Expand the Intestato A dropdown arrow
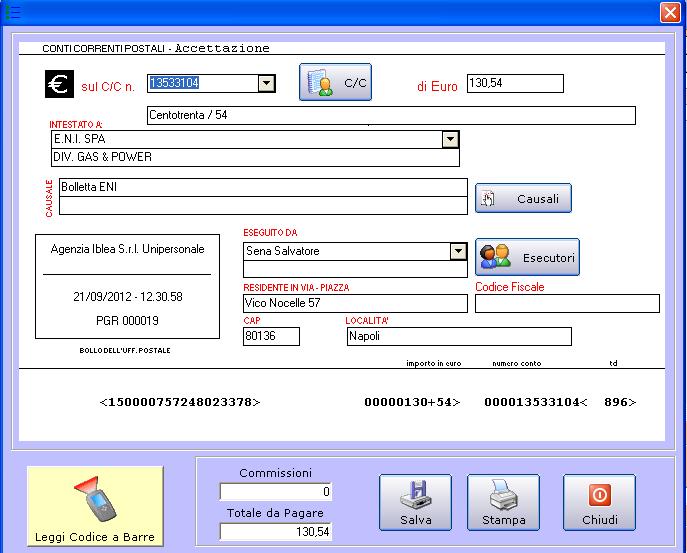 click(x=450, y=140)
